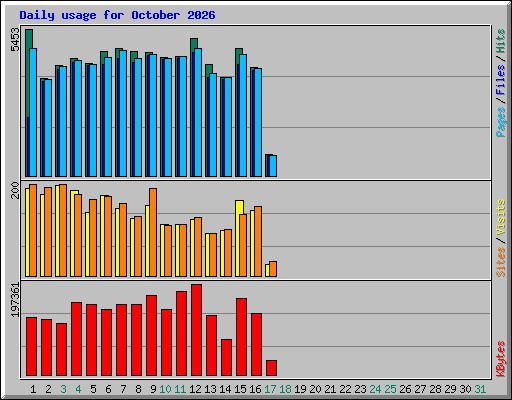Click day number 8 on the axis
512x400 pixels.
click(x=138, y=389)
